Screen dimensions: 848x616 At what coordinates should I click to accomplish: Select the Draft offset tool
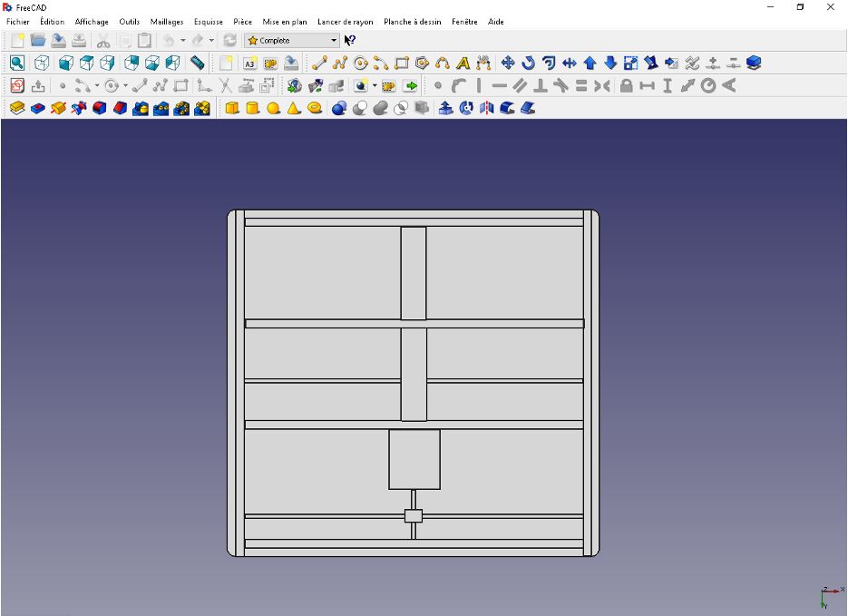549,63
